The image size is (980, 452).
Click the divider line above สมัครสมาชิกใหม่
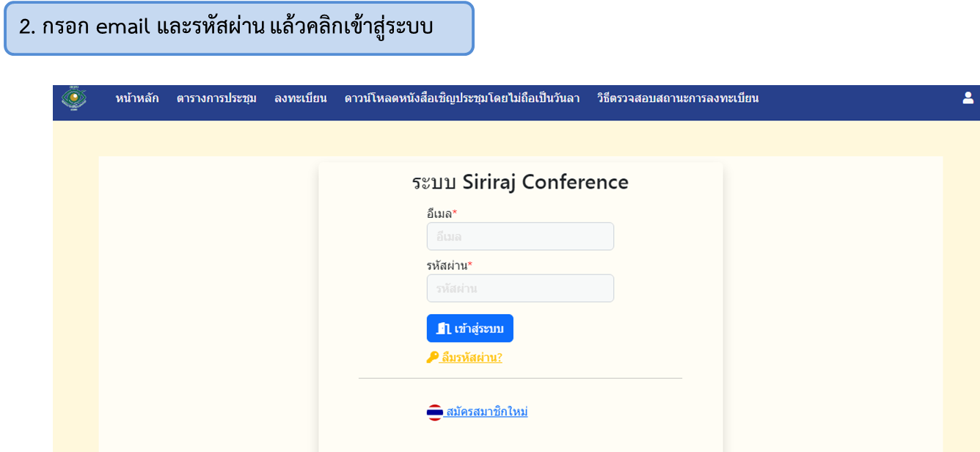pos(520,379)
